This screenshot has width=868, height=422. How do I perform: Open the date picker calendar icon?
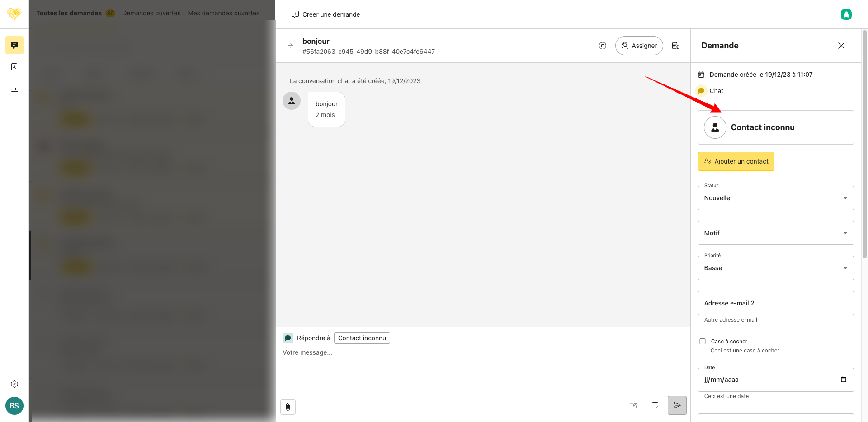tap(844, 380)
